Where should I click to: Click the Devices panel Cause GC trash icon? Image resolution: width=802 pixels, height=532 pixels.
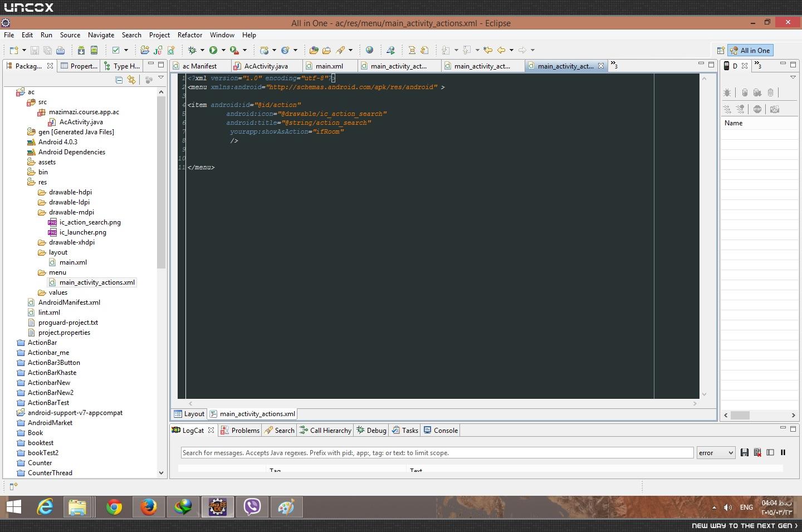coord(770,92)
